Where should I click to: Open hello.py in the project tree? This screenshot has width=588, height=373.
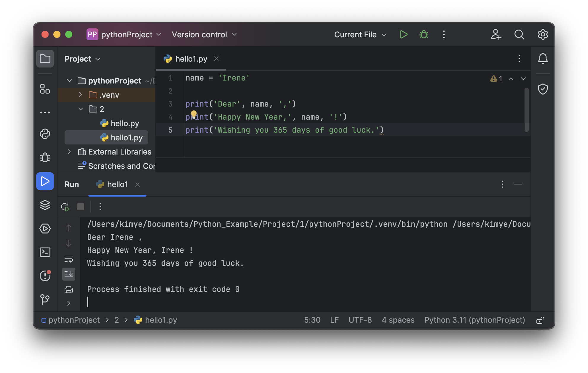[124, 123]
